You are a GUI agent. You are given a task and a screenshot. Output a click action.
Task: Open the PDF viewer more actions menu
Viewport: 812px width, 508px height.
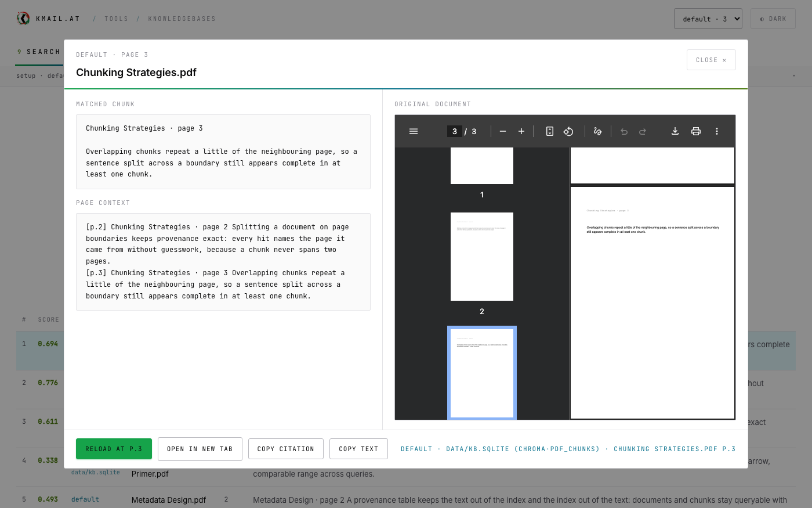click(717, 131)
